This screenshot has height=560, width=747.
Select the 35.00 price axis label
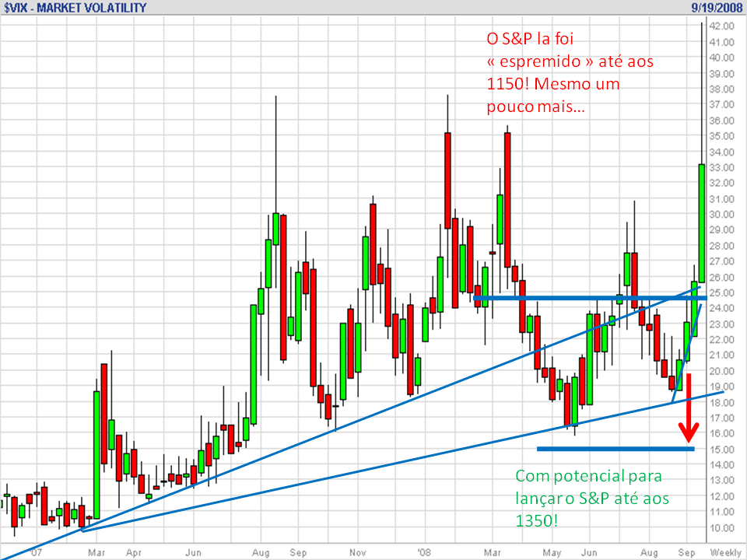[x=722, y=136]
